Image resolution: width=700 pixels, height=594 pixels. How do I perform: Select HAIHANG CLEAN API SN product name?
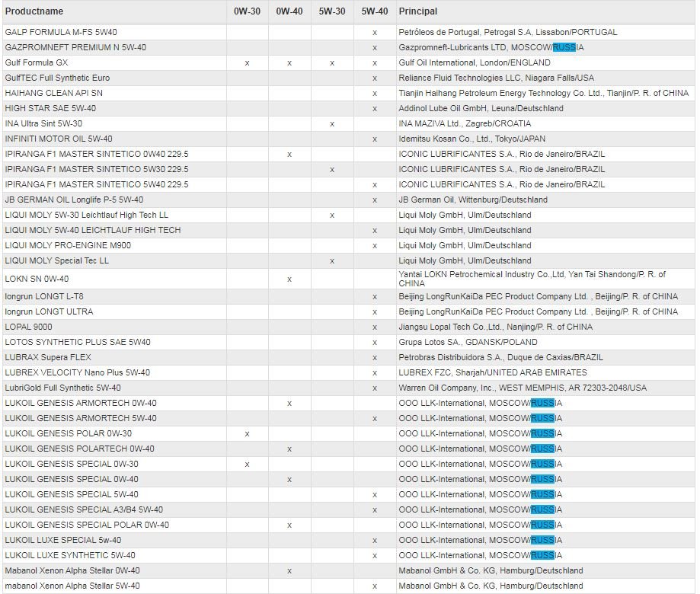53,93
